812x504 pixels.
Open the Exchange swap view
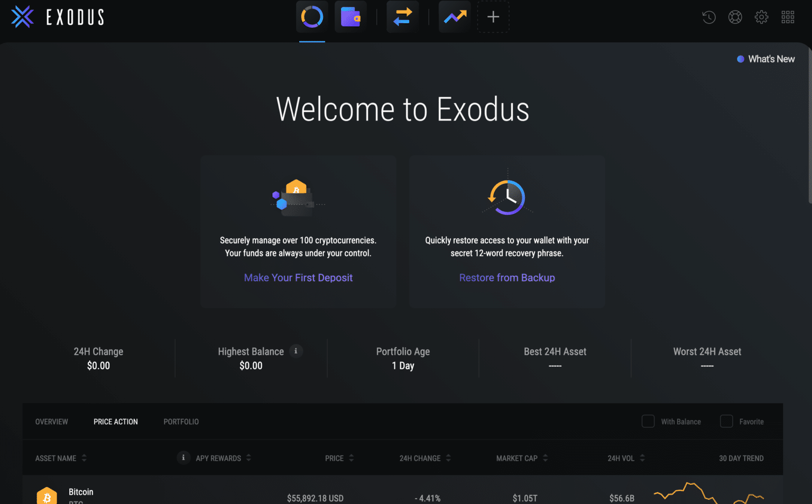coord(402,16)
